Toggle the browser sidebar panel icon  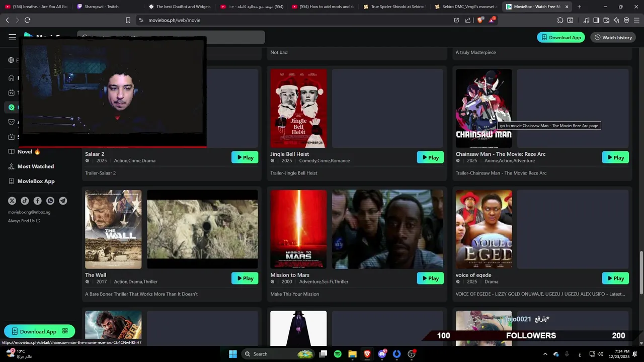[596, 20]
